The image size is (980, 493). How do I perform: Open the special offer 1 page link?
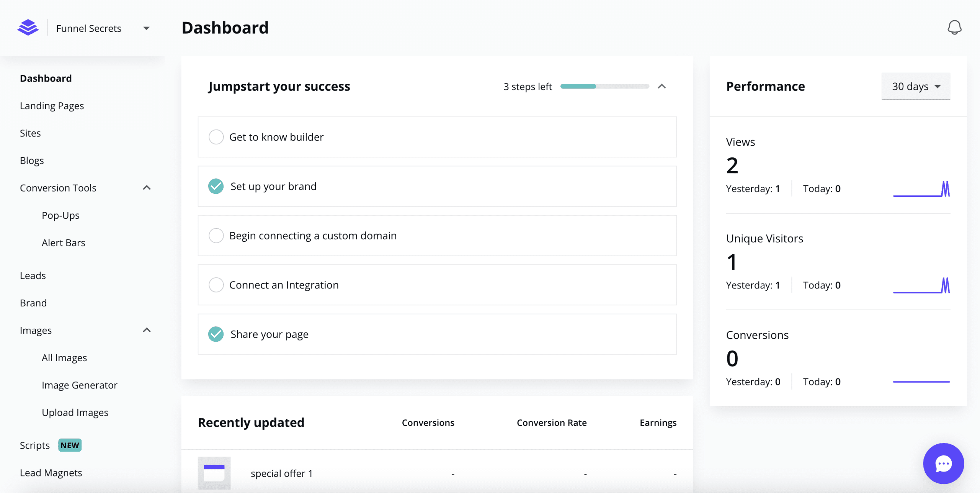point(282,473)
